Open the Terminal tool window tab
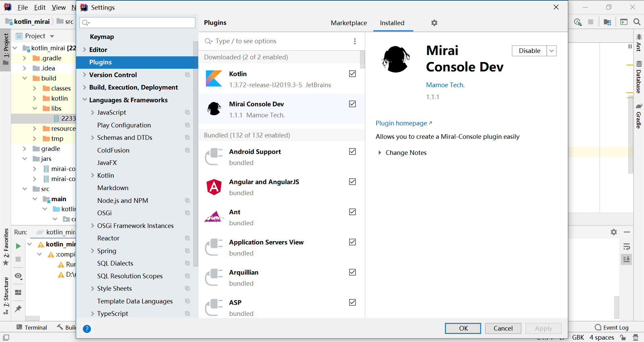Screen dimensions: 644x342 (x=32, y=328)
